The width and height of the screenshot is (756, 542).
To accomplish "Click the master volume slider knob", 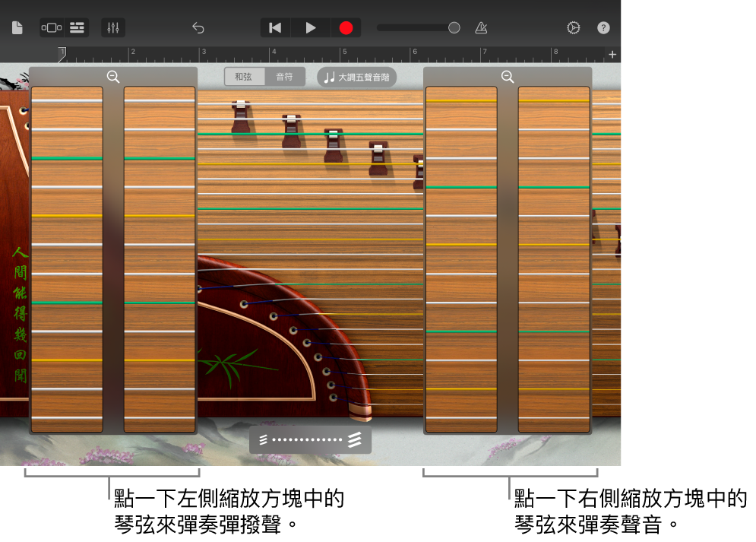I will coord(454,28).
